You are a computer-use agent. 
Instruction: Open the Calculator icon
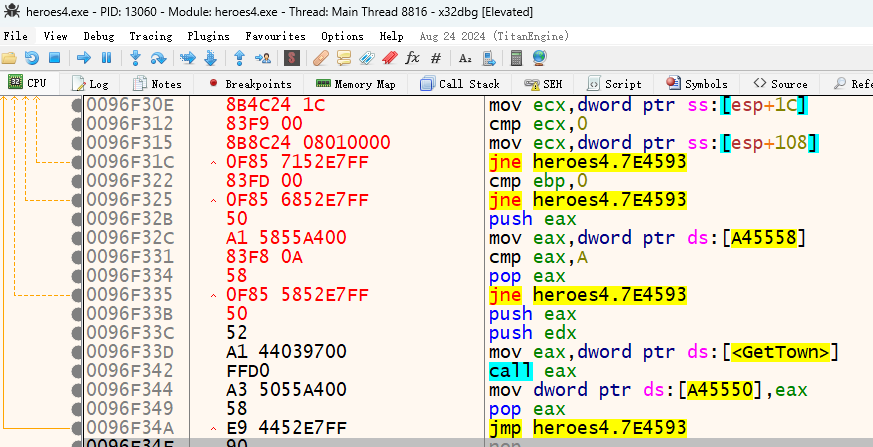[516, 57]
